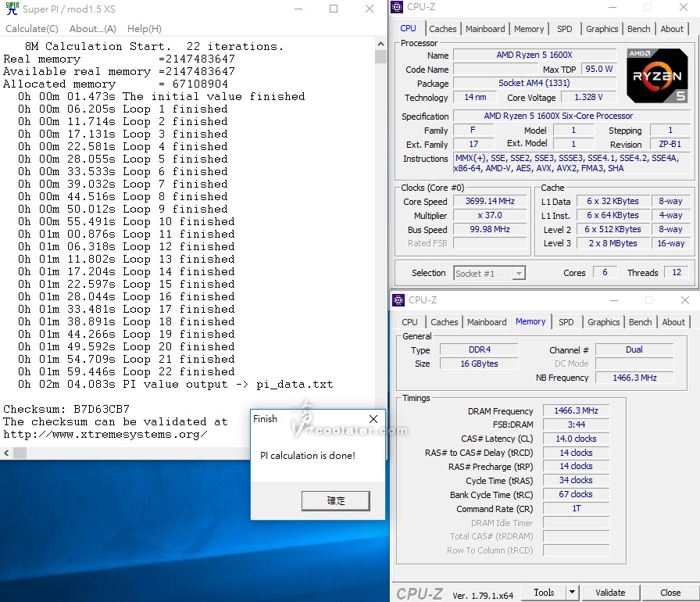
Task: Close the Finish dialog with the X icon
Action: 373,419
